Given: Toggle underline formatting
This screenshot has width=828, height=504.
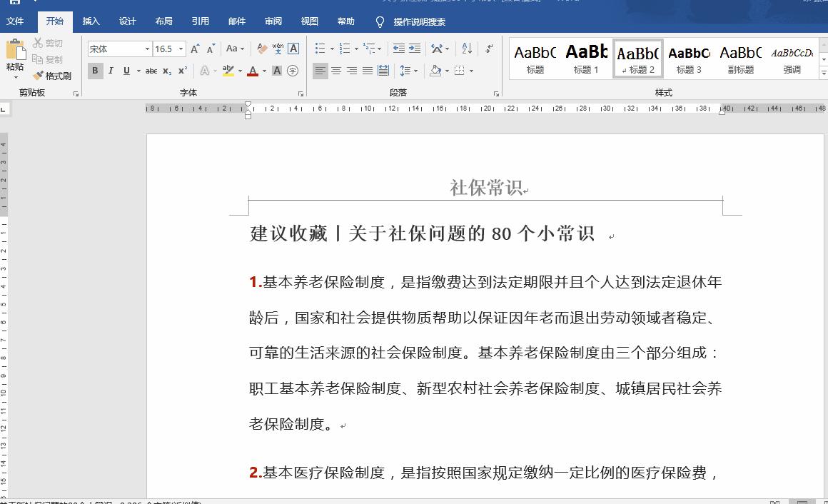Looking at the screenshot, I should tap(126, 70).
